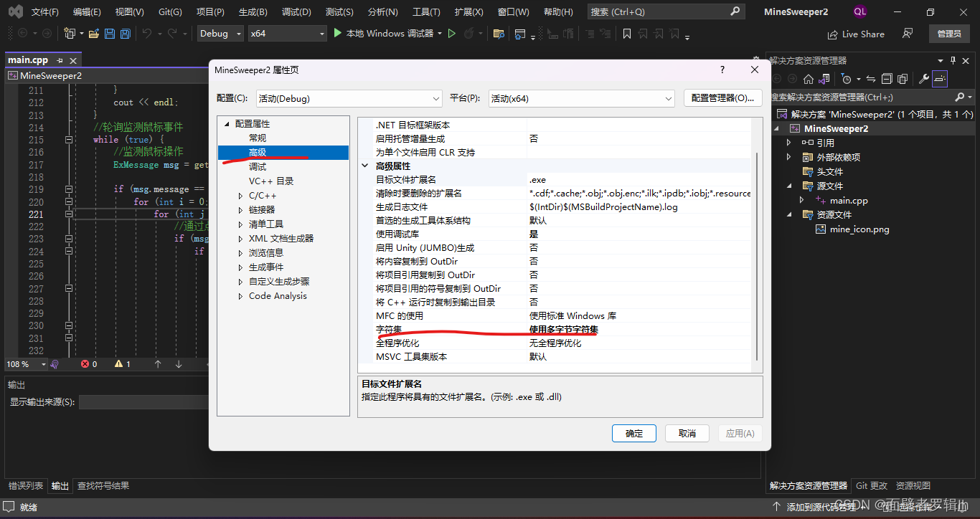Click the Save (single disk) toolbar icon
The image size is (980, 519).
(x=110, y=34)
